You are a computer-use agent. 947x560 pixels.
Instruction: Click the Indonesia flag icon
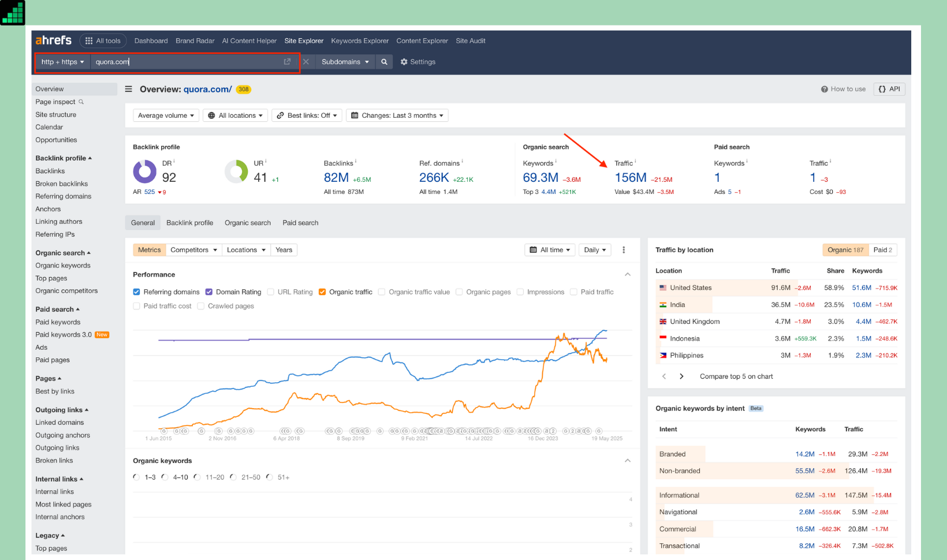tap(663, 338)
